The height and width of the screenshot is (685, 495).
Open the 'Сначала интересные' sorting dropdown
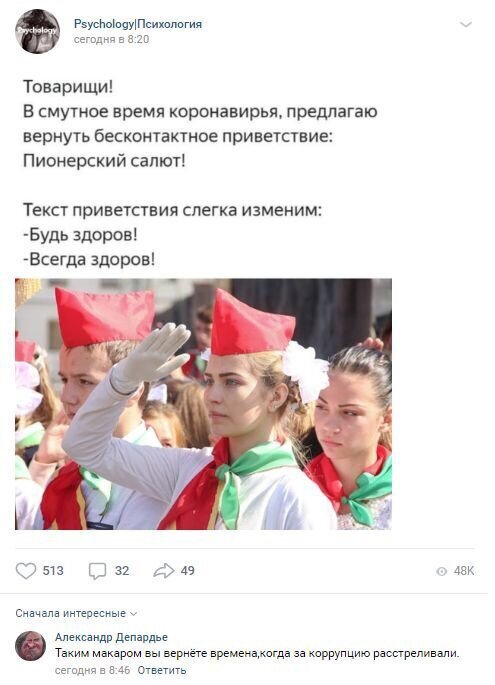tap(76, 613)
